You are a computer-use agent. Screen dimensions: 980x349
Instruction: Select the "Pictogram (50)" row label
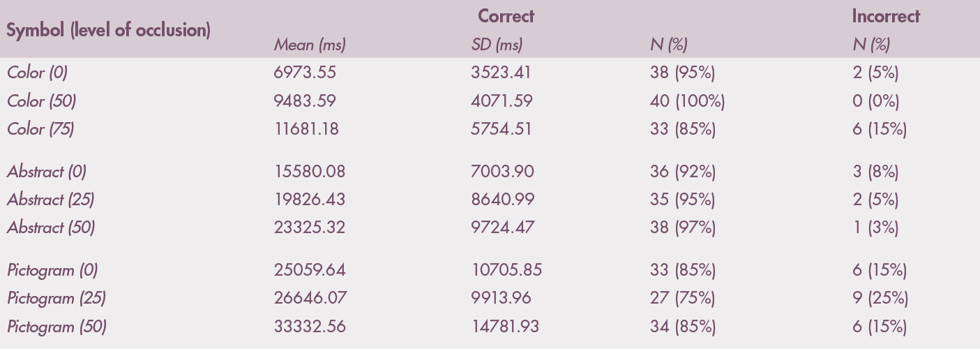(x=56, y=327)
